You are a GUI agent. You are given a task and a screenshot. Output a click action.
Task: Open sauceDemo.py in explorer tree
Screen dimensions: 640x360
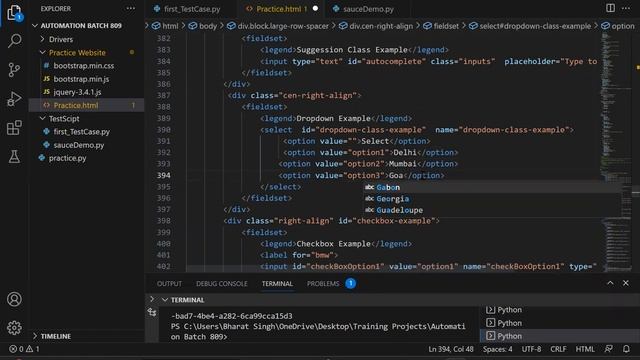tap(79, 145)
